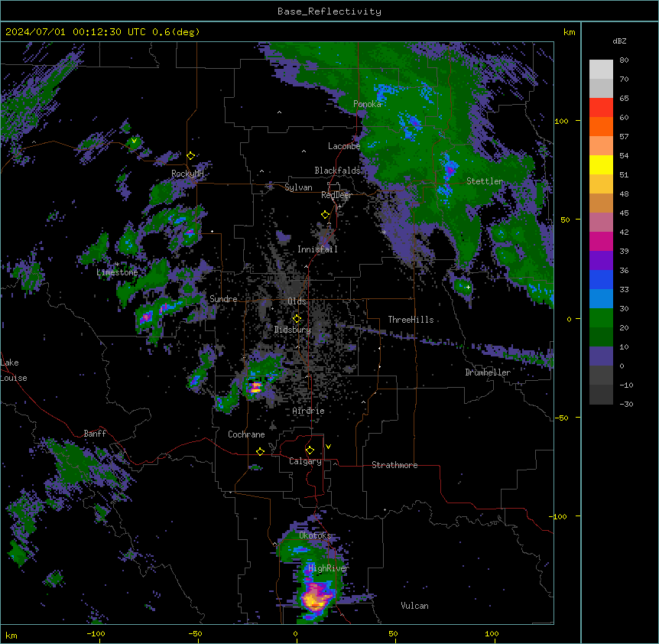Select the yellow diamond marker below Cochrane
The height and width of the screenshot is (644, 659).
click(x=260, y=451)
